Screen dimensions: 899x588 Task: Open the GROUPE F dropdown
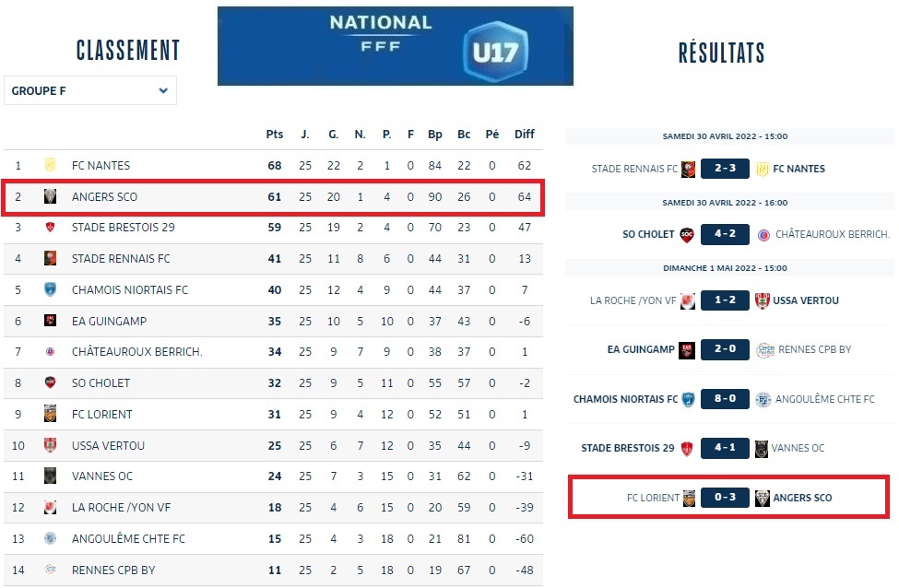(x=90, y=90)
